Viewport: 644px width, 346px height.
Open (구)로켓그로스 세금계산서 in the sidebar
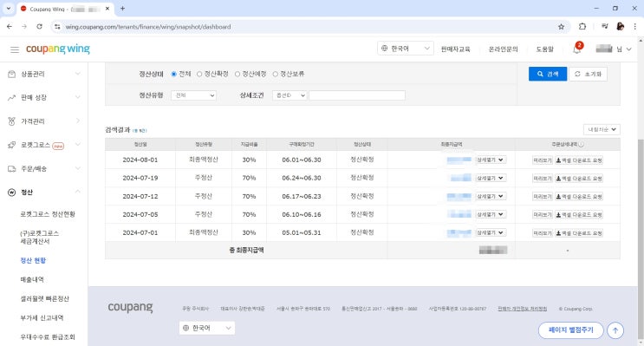click(x=39, y=237)
